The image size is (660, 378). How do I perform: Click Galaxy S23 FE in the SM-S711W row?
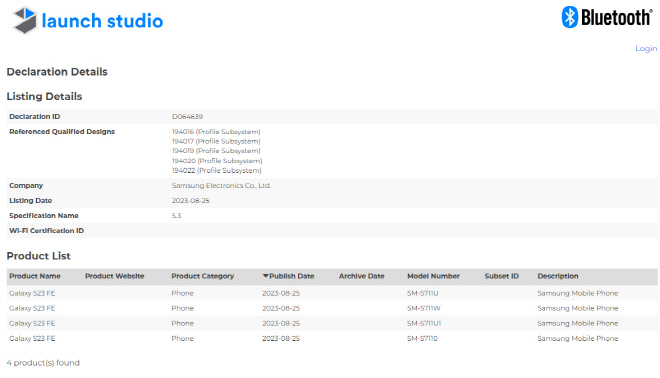(32, 309)
